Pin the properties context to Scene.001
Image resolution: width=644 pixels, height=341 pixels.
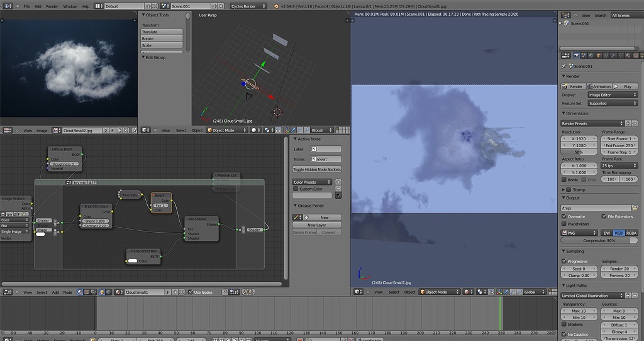564,65
